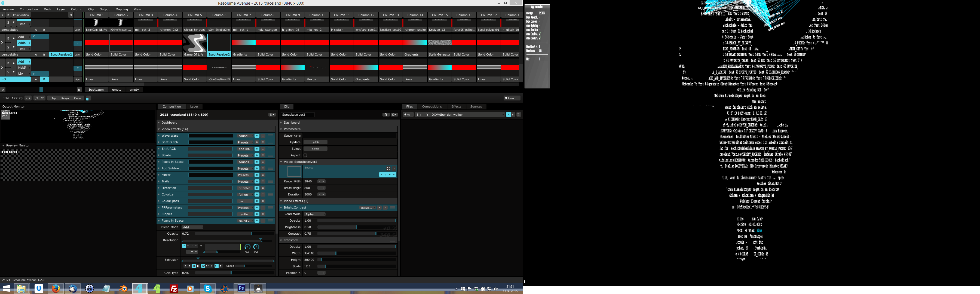Open the Mapping menu
This screenshot has height=294, width=980.
tap(121, 9)
